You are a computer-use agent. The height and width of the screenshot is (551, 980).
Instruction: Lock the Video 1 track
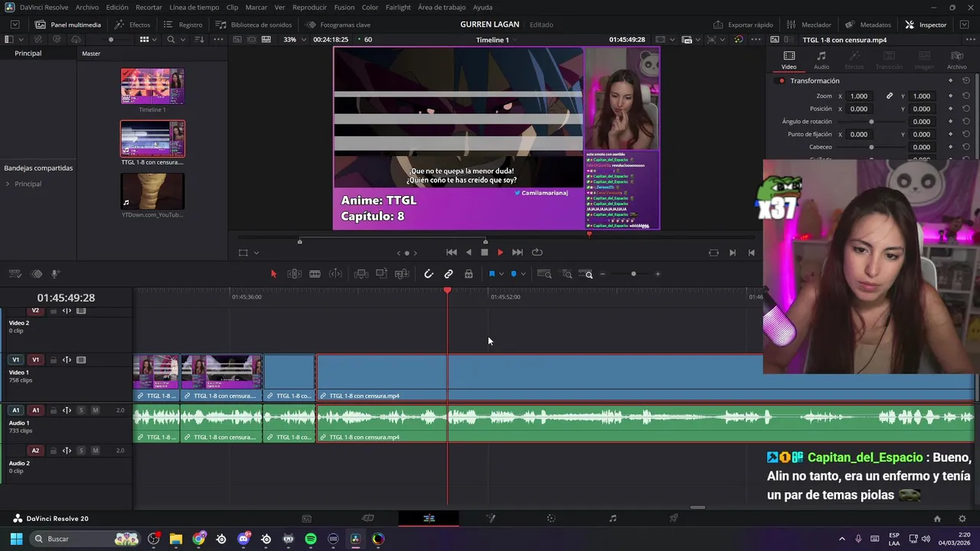point(53,360)
